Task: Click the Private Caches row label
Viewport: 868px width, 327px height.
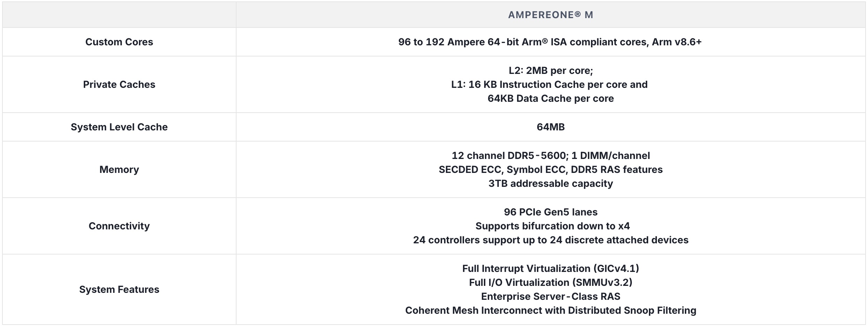Action: tap(119, 84)
